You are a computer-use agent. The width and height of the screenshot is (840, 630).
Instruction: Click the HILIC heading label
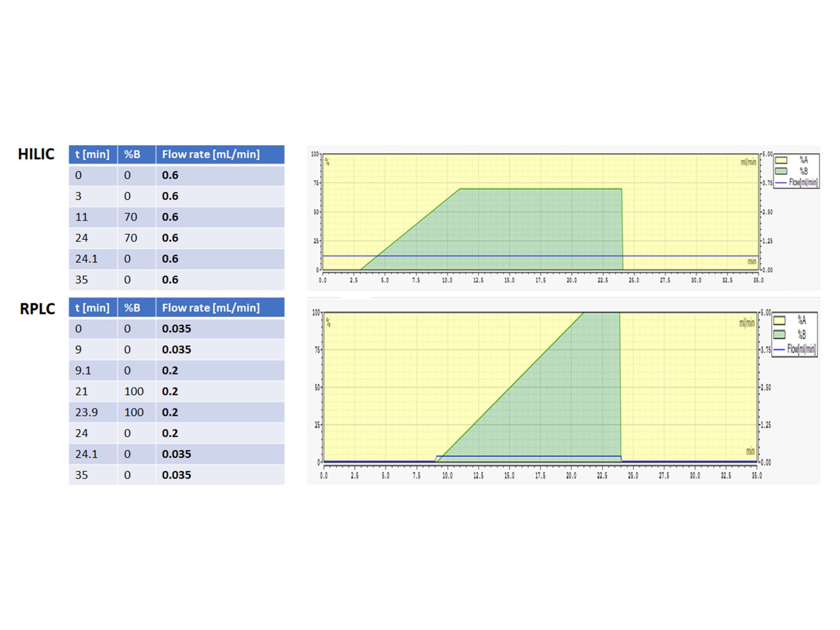tap(36, 154)
